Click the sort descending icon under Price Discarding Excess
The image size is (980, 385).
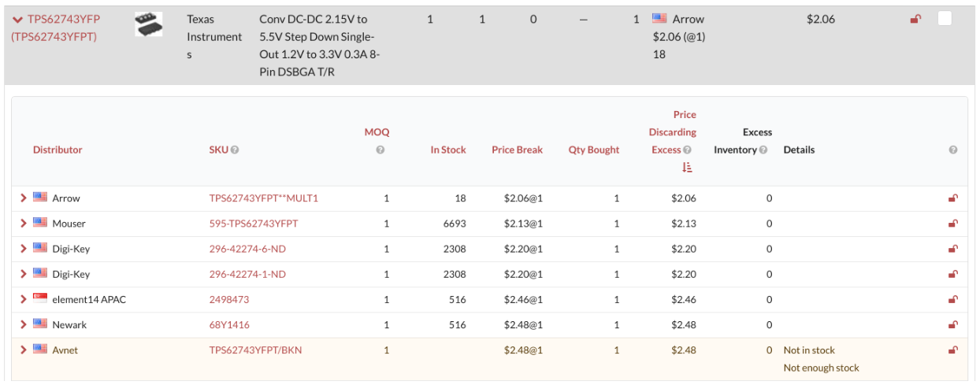pos(687,167)
